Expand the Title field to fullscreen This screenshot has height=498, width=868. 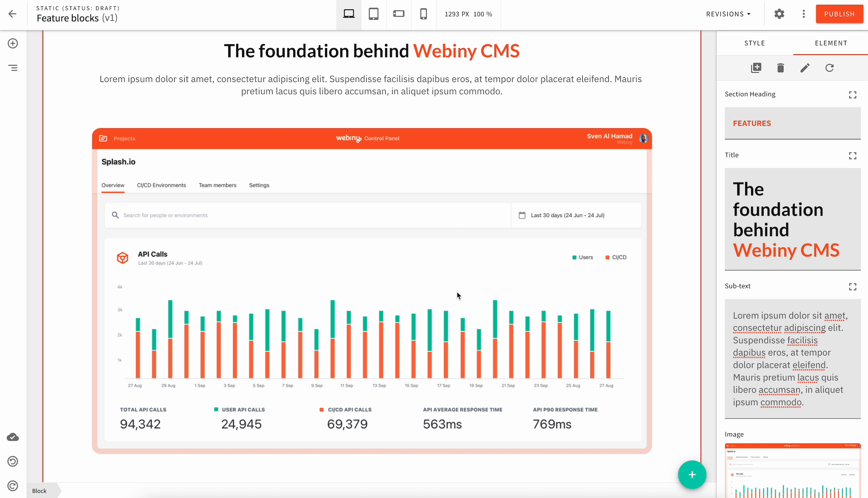(x=852, y=156)
